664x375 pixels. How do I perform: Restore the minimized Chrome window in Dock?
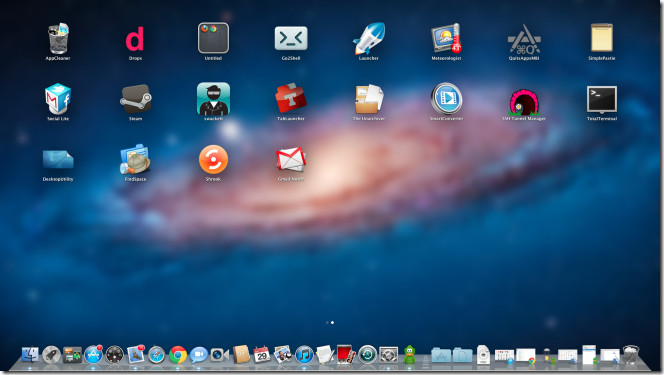pos(526,356)
